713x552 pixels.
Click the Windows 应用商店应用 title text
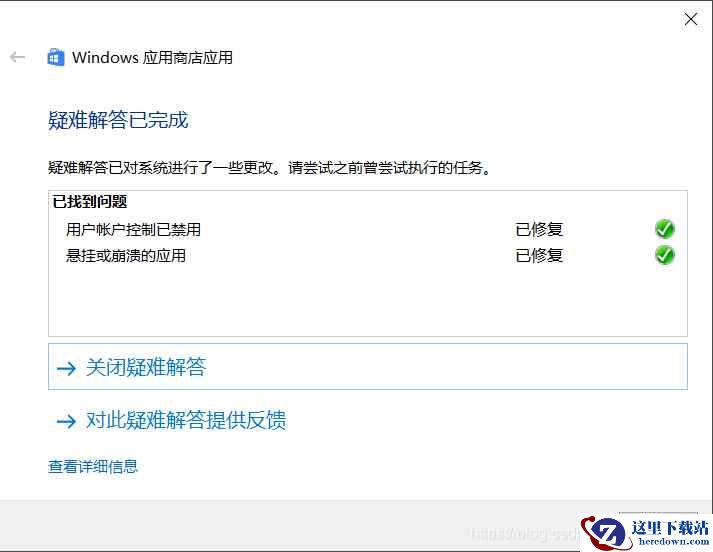click(x=152, y=58)
